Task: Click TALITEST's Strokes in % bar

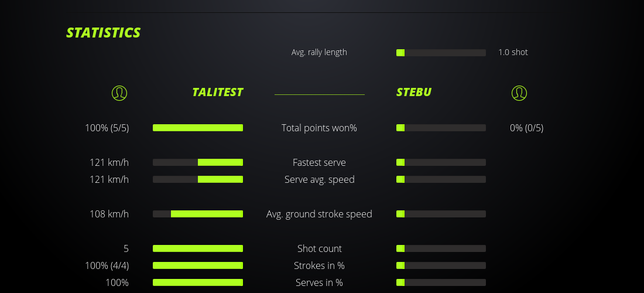Action: tap(198, 265)
